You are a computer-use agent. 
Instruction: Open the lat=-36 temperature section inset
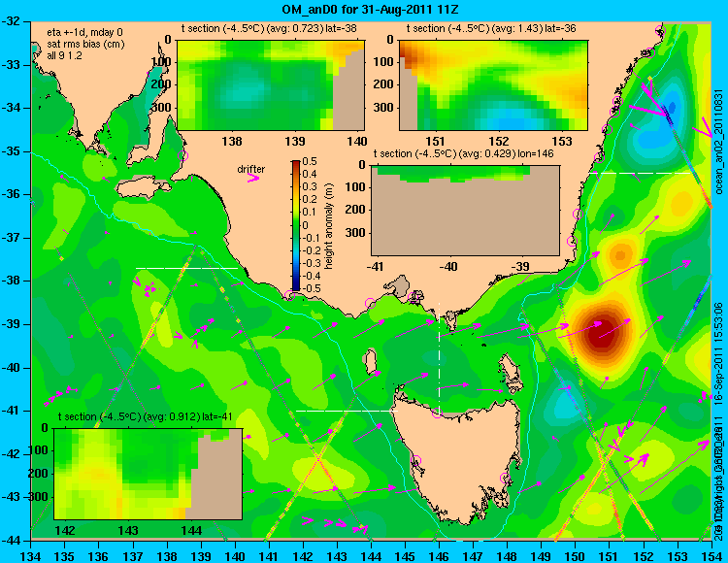493,85
